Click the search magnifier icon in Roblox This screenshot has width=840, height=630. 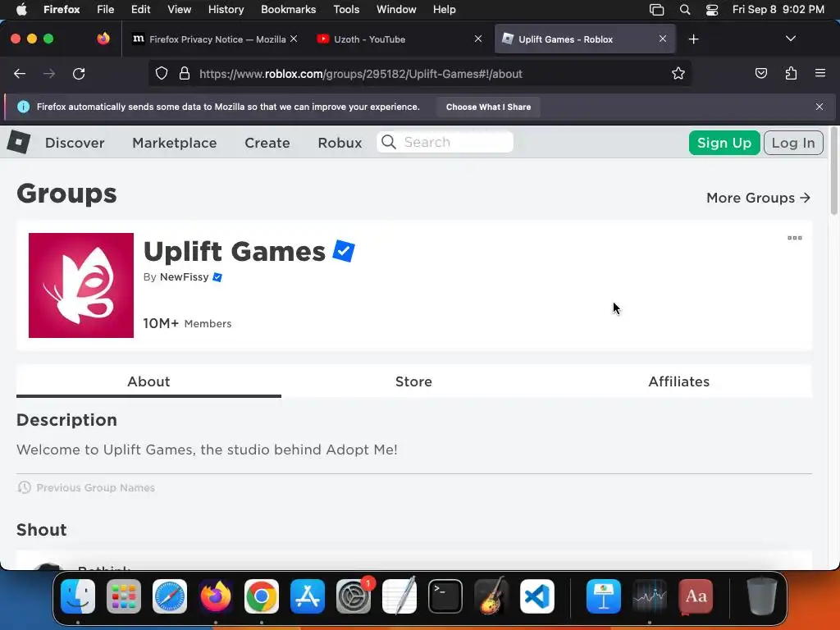389,142
